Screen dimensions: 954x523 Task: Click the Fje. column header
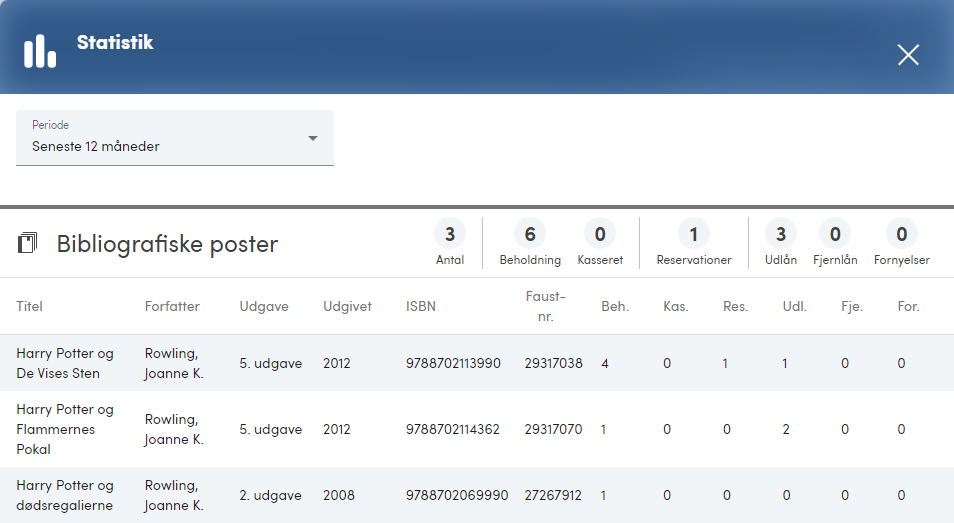tap(852, 306)
